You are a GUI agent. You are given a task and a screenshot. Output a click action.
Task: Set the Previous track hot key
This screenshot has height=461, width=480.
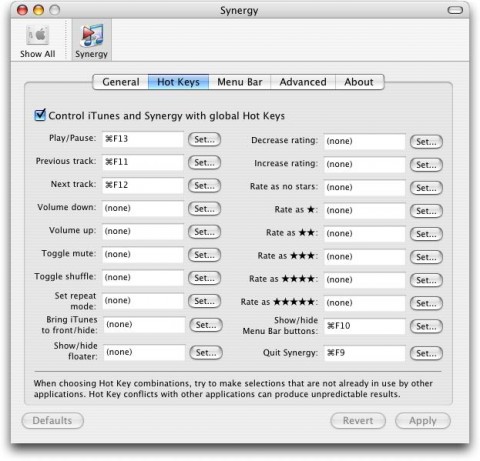[204, 163]
